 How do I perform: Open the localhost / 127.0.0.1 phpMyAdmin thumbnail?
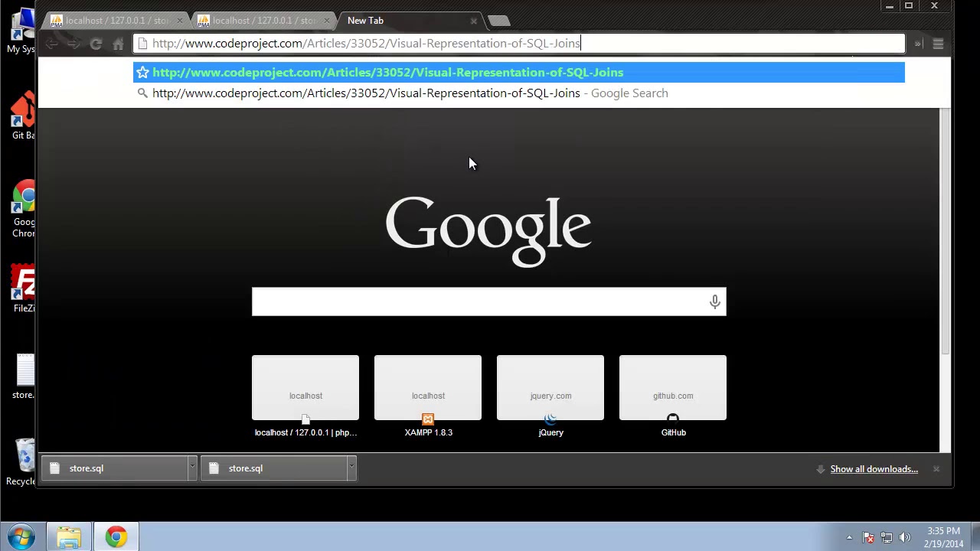tap(305, 387)
